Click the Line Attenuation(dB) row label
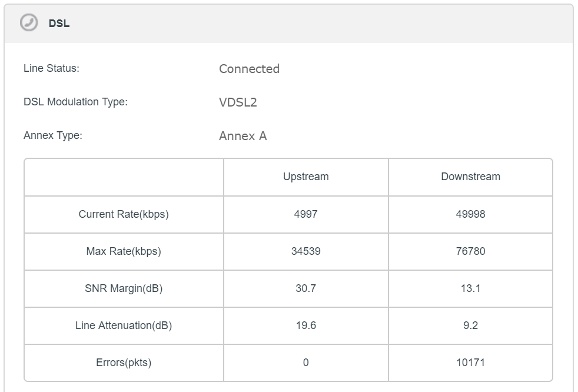 pyautogui.click(x=124, y=325)
